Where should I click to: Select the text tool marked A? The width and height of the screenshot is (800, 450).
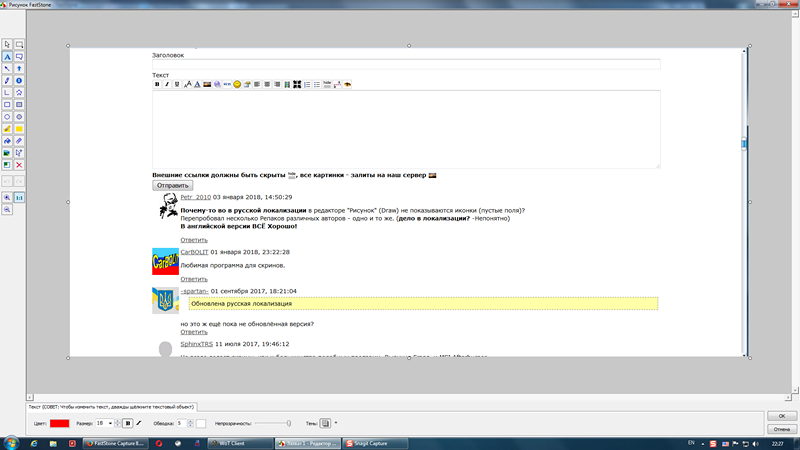click(7, 57)
